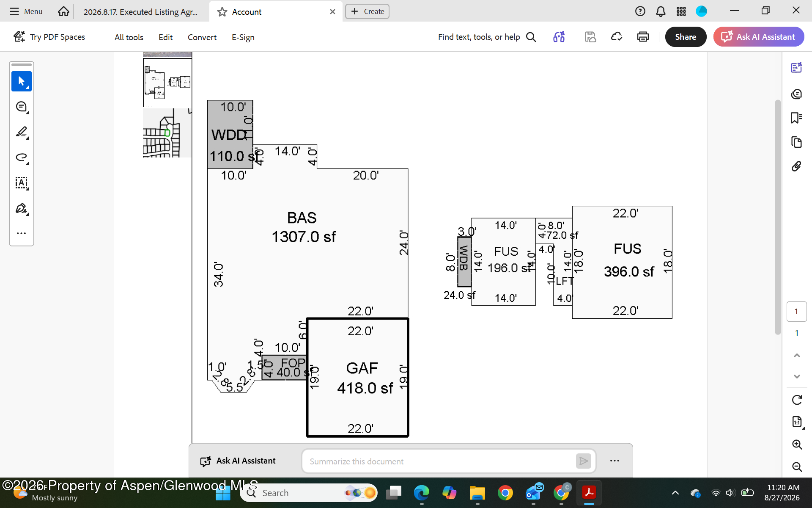Viewport: 812px width, 508px height.
Task: Click the subdivision plat map thumbnail
Action: point(167,133)
